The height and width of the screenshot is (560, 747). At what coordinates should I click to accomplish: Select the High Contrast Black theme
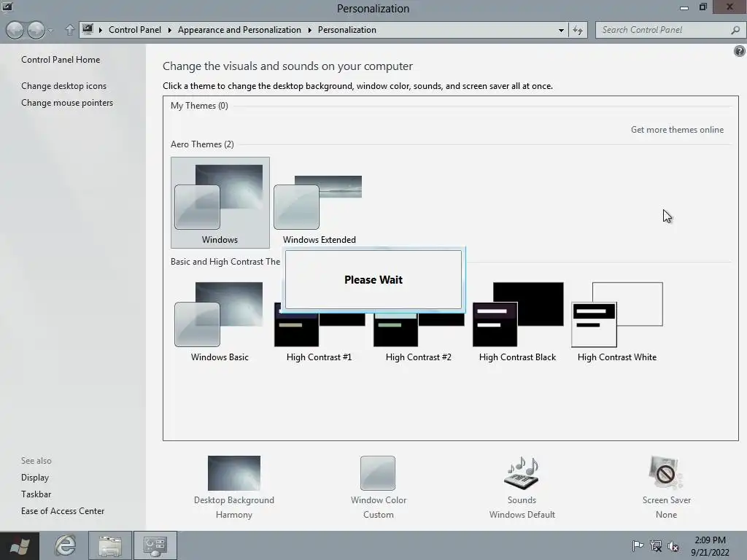[517, 321]
